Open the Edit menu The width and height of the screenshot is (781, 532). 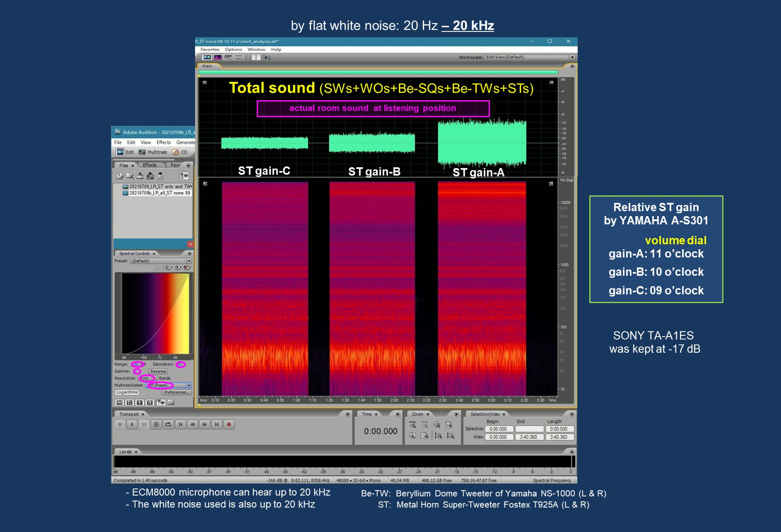click(x=131, y=142)
